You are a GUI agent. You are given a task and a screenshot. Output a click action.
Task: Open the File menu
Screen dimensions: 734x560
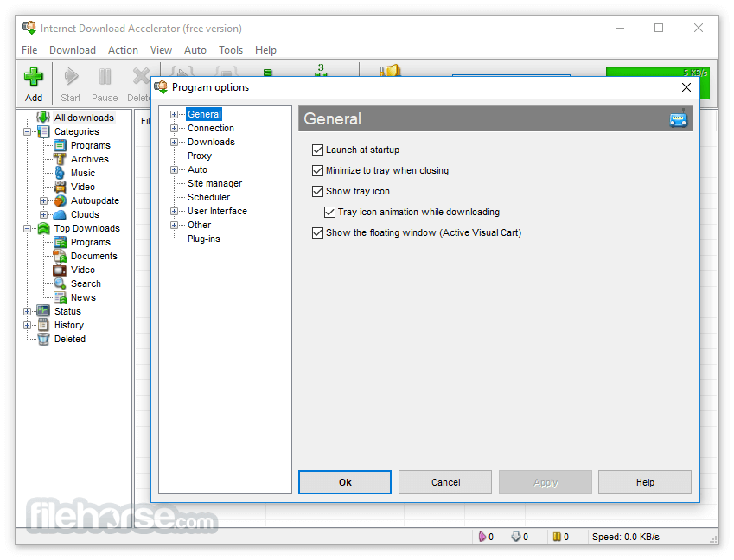(x=29, y=50)
